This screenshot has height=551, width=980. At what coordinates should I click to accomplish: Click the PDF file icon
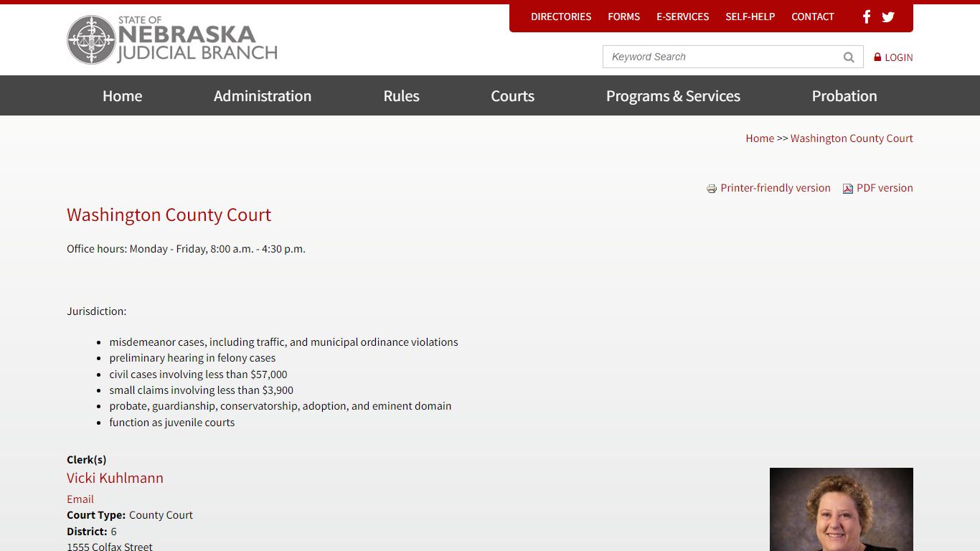[848, 189]
